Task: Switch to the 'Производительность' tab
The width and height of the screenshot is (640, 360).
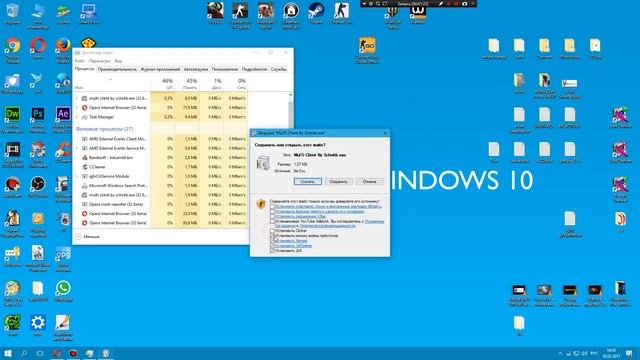Action: tap(117, 69)
